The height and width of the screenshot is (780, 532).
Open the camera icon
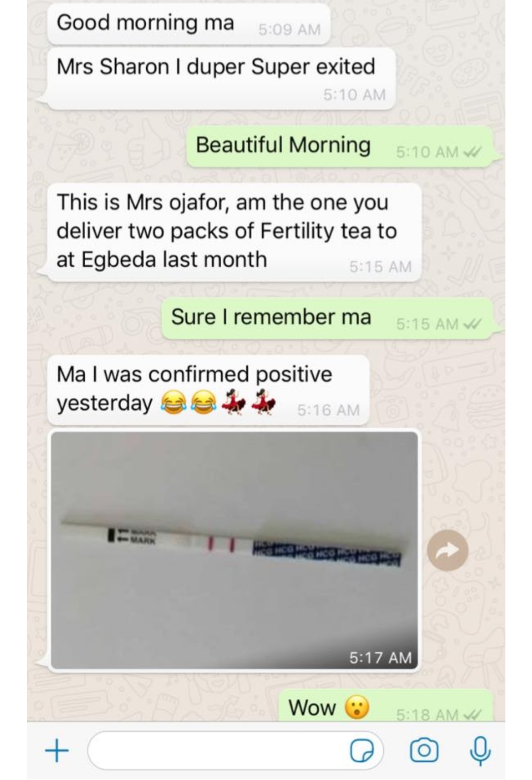[x=424, y=750]
